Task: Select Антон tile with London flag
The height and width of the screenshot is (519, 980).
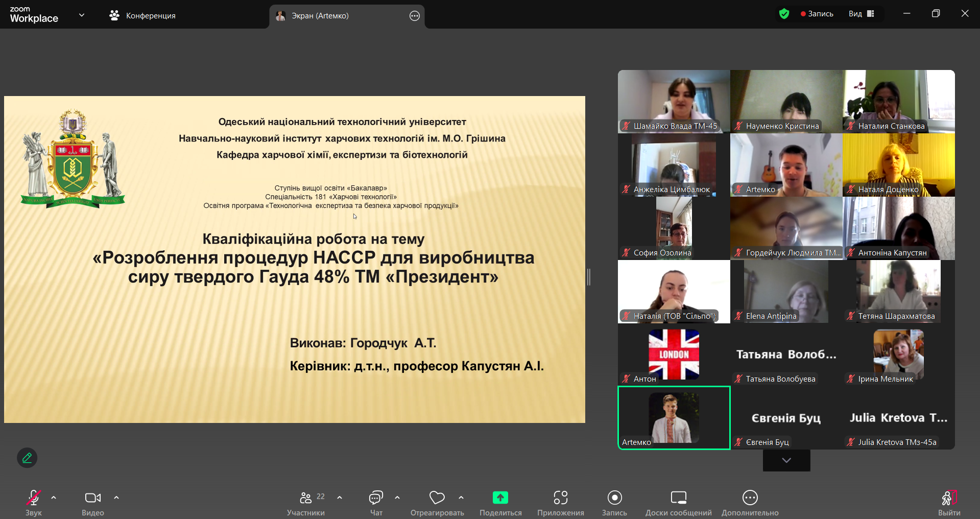Action: click(674, 355)
